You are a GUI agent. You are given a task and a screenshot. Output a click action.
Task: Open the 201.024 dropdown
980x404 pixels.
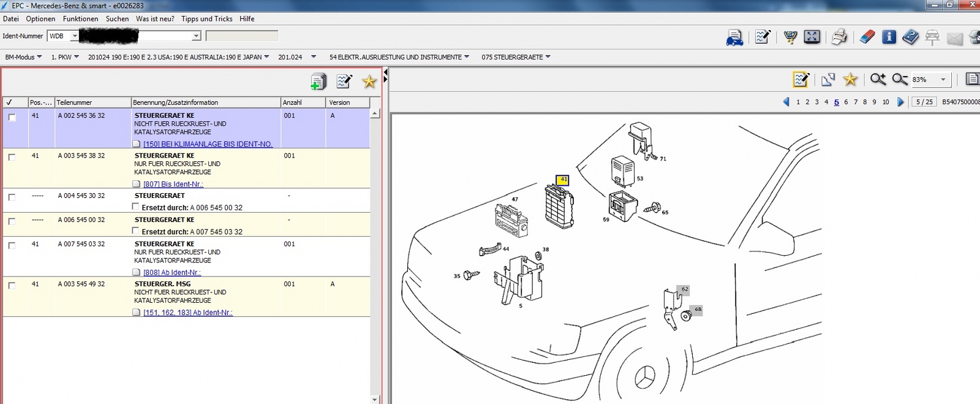(x=297, y=57)
